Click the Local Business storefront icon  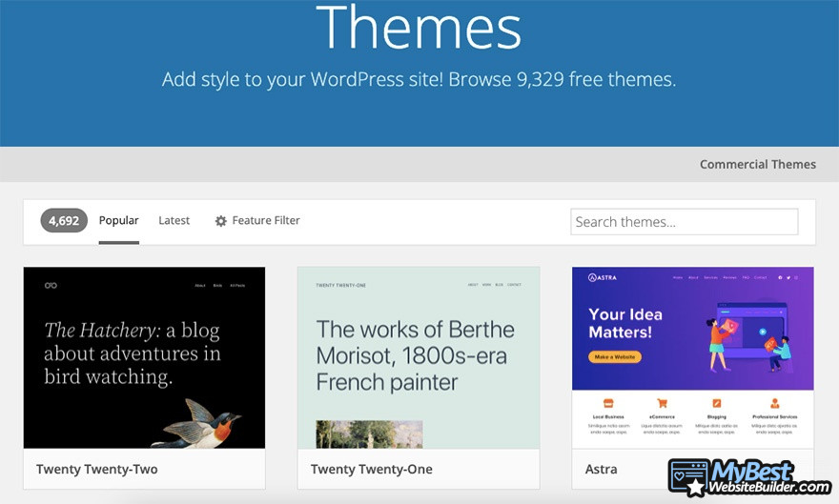[x=608, y=403]
